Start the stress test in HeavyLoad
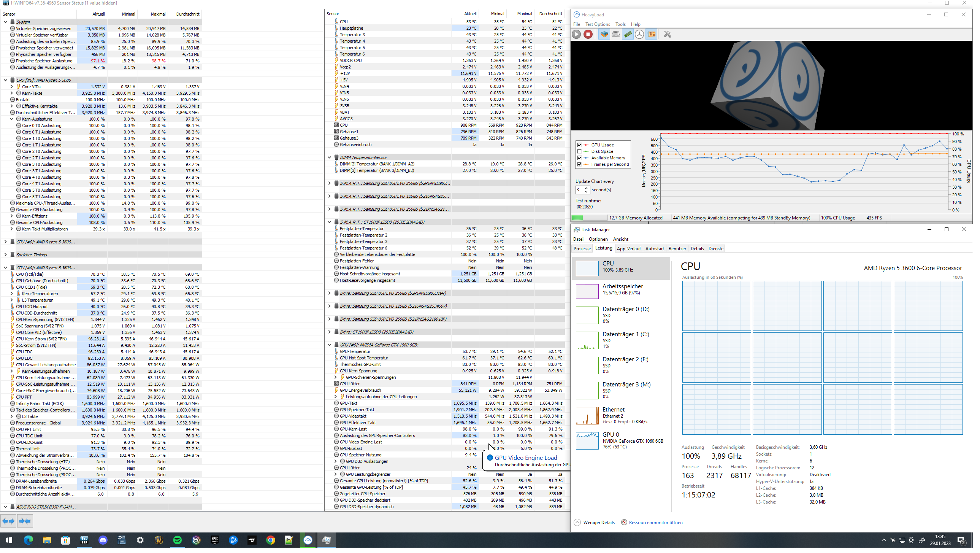This screenshot has height=553, width=980. tap(576, 34)
